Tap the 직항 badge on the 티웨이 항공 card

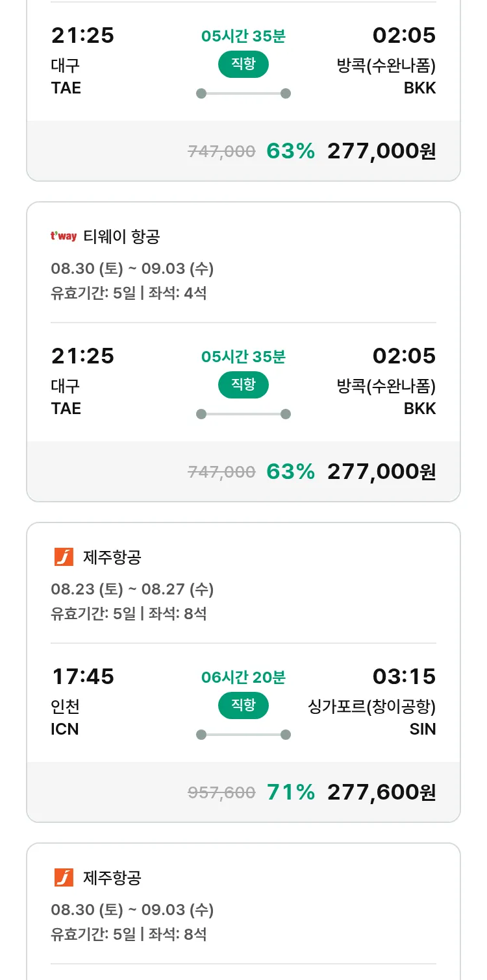click(x=243, y=384)
